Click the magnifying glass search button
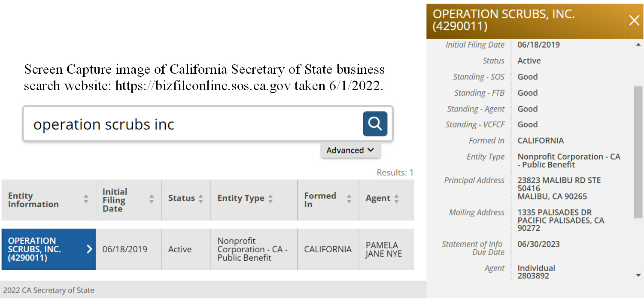Viewport: 644px width, 302px height. coord(375,124)
